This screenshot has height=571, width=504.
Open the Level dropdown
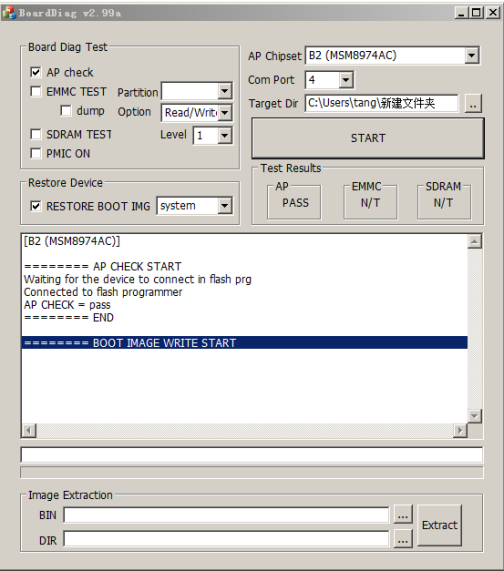225,135
